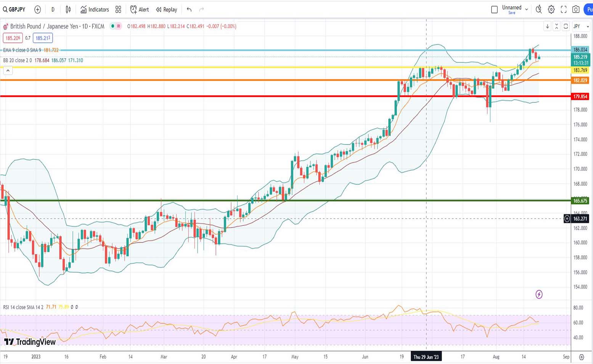
Task: Collapse the indicator legend with chevron
Action: click(8, 71)
